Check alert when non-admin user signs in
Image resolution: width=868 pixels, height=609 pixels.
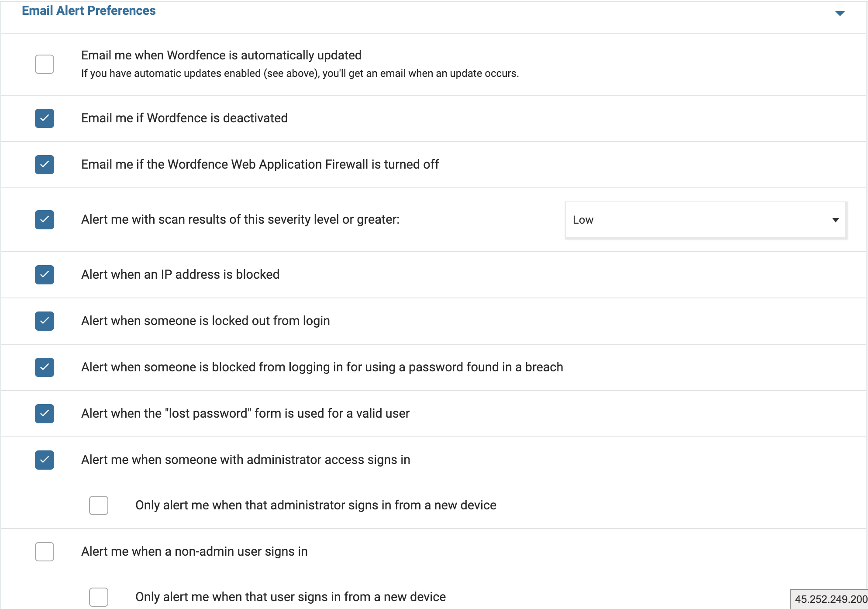click(45, 552)
